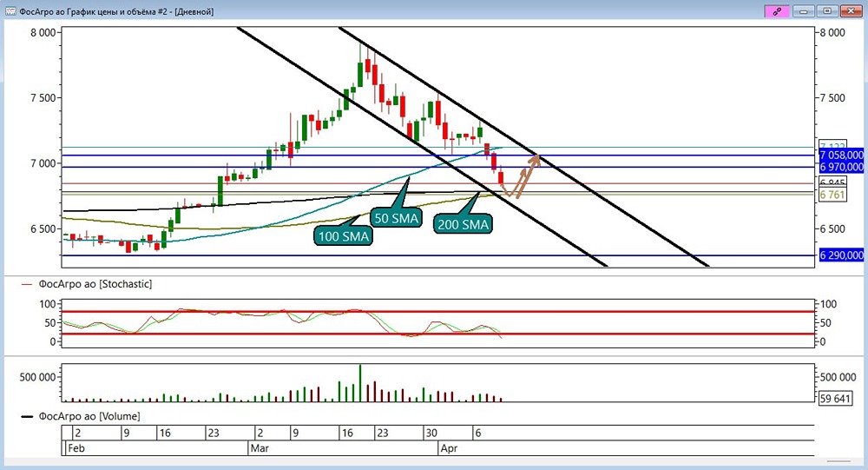Click the 500 000 label on left volume axis
The image size is (868, 470).
tap(37, 377)
